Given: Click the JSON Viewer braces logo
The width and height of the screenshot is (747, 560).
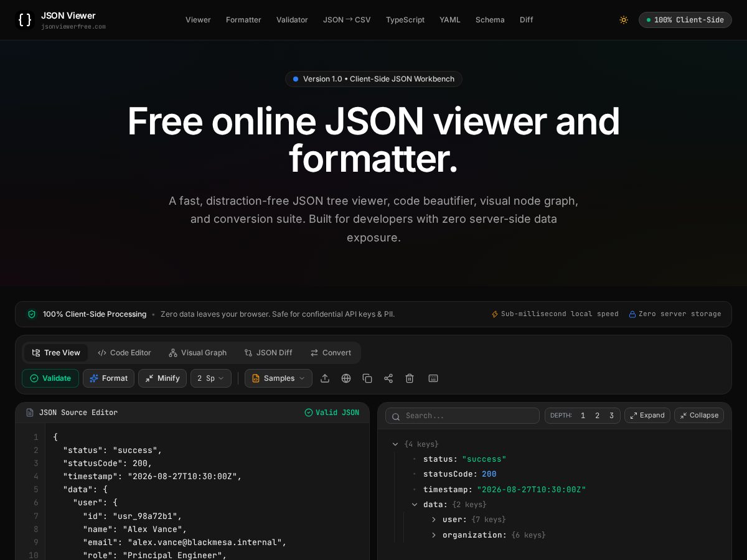Looking at the screenshot, I should 25,20.
